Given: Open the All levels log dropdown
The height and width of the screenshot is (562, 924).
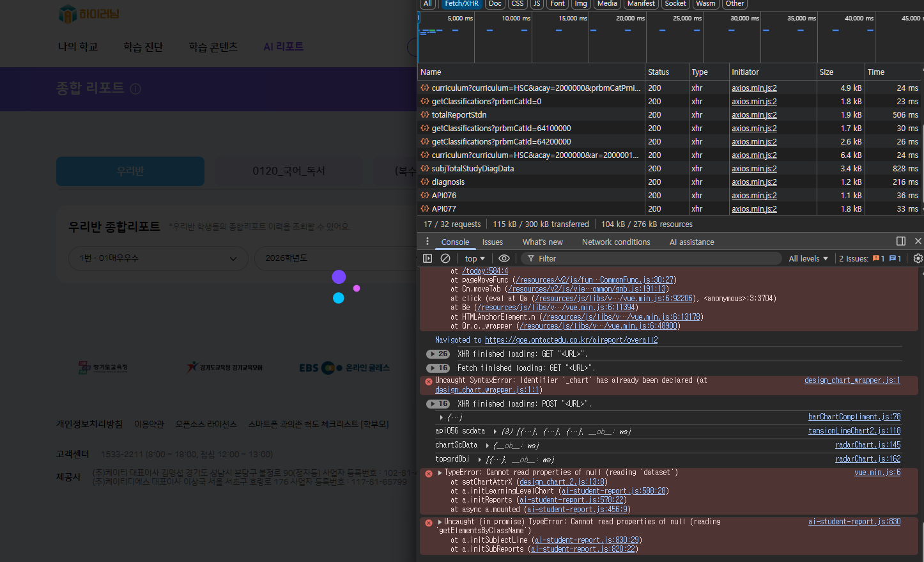Looking at the screenshot, I should (808, 258).
